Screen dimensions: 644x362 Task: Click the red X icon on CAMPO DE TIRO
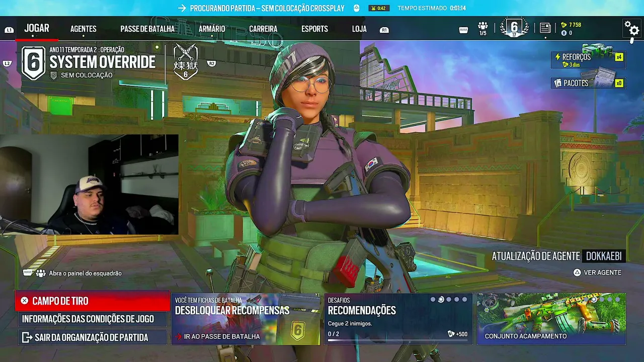(x=25, y=301)
